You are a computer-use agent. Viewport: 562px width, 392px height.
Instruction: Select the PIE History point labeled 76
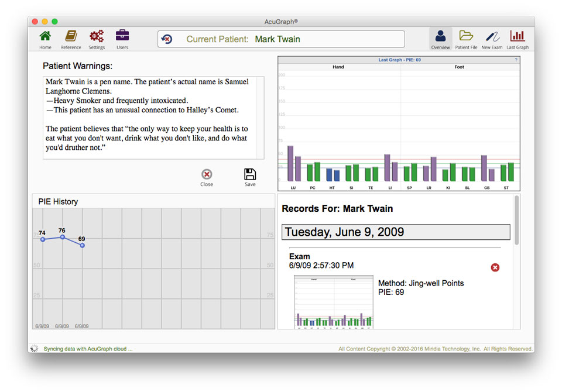pyautogui.click(x=63, y=237)
